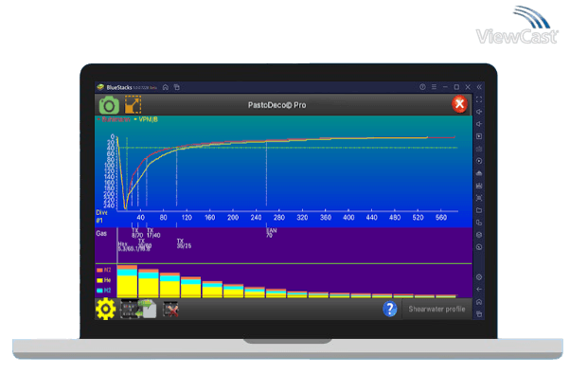Open the BlueStacks hamburger menu
Image resolution: width=570 pixels, height=392 pixels.
tap(432, 87)
